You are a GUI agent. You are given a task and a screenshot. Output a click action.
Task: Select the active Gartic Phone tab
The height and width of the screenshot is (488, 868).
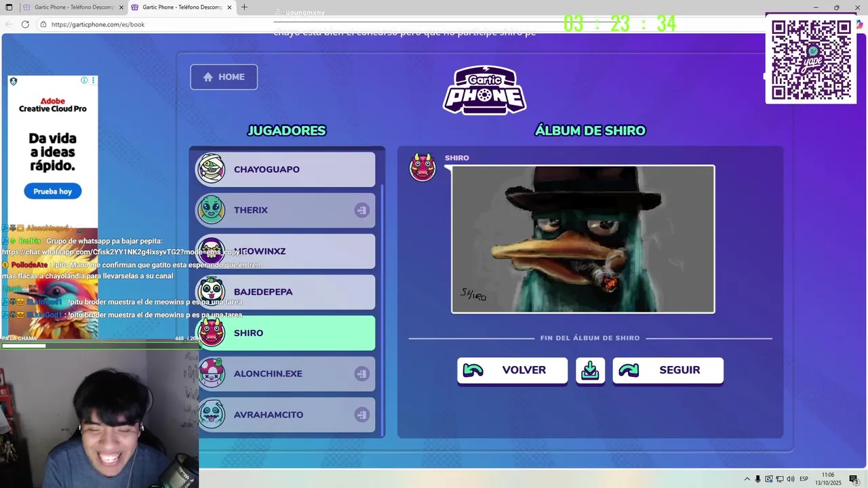(x=182, y=7)
